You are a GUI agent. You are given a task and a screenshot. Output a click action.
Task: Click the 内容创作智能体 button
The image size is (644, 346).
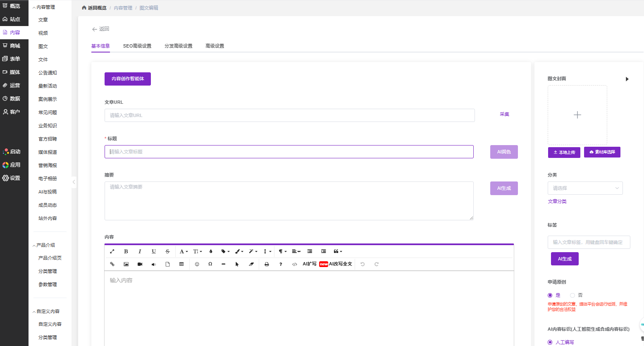click(x=128, y=79)
